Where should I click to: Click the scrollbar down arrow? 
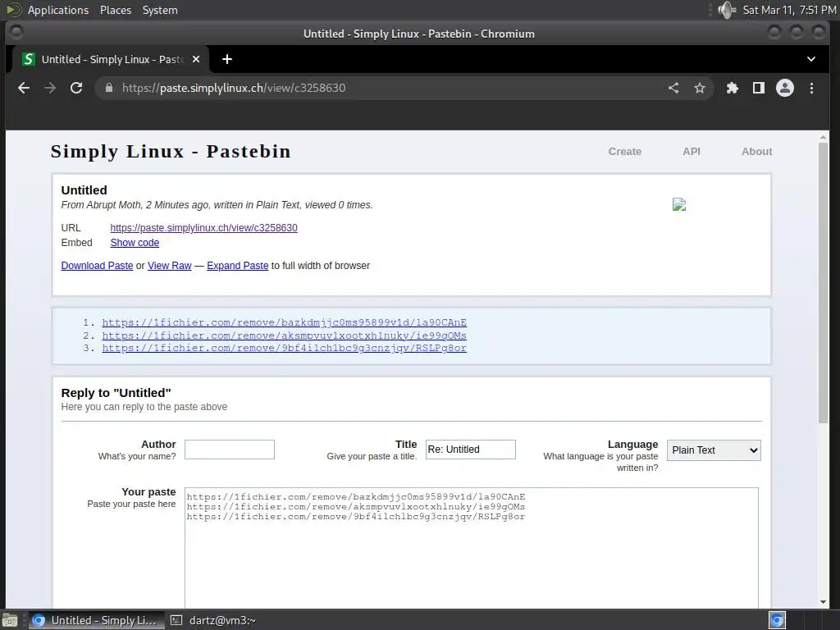pyautogui.click(x=824, y=602)
